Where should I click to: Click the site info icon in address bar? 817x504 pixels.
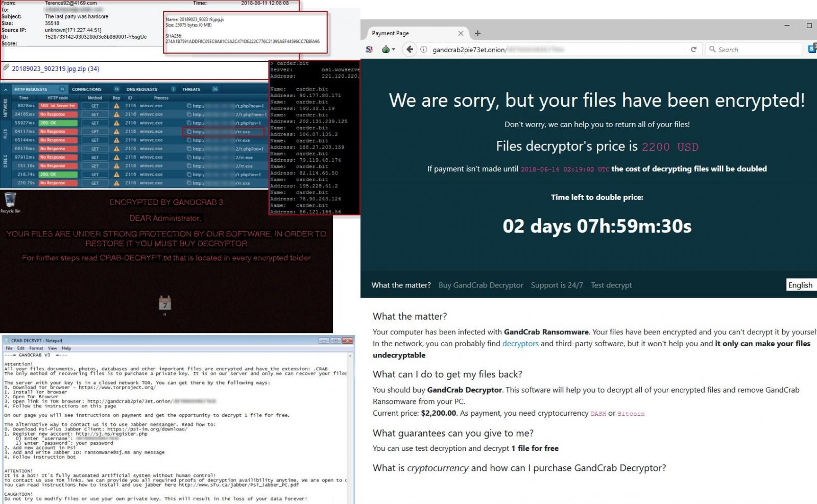pos(424,50)
